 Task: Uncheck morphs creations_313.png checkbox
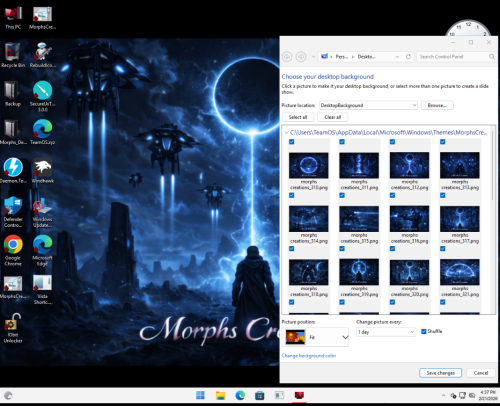pyautogui.click(x=443, y=142)
